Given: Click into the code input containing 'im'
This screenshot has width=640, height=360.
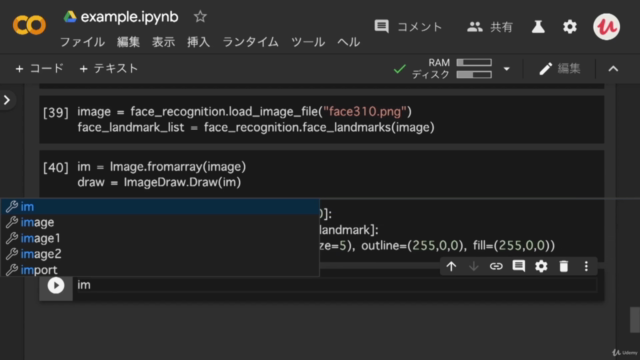Looking at the screenshot, I should coord(337,285).
